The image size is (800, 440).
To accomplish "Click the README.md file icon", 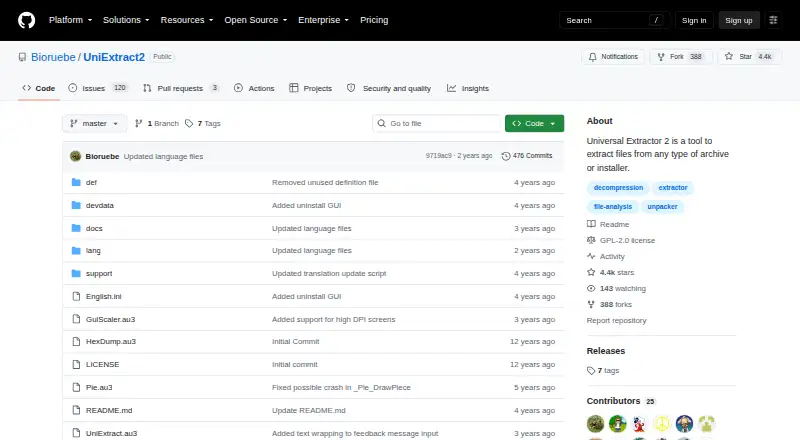I will click(x=76, y=410).
